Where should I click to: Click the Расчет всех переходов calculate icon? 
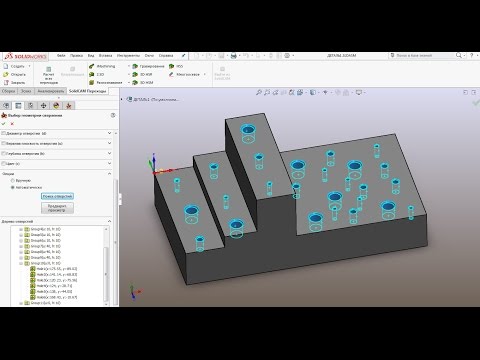pyautogui.click(x=49, y=69)
